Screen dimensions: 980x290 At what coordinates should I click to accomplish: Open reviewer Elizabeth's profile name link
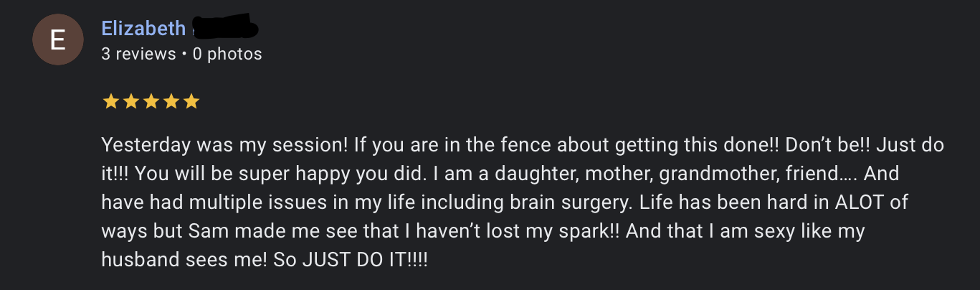[x=143, y=28]
